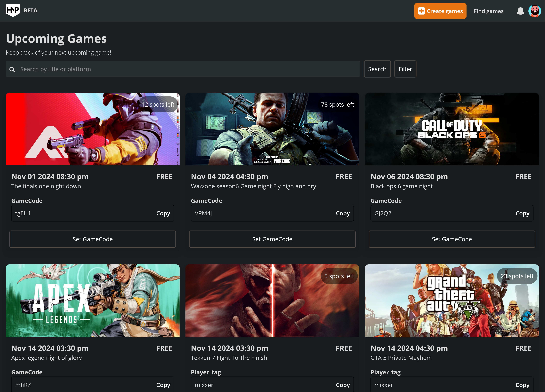Open the Tekken 7 game thumbnail
This screenshot has width=545, height=392.
(x=272, y=301)
